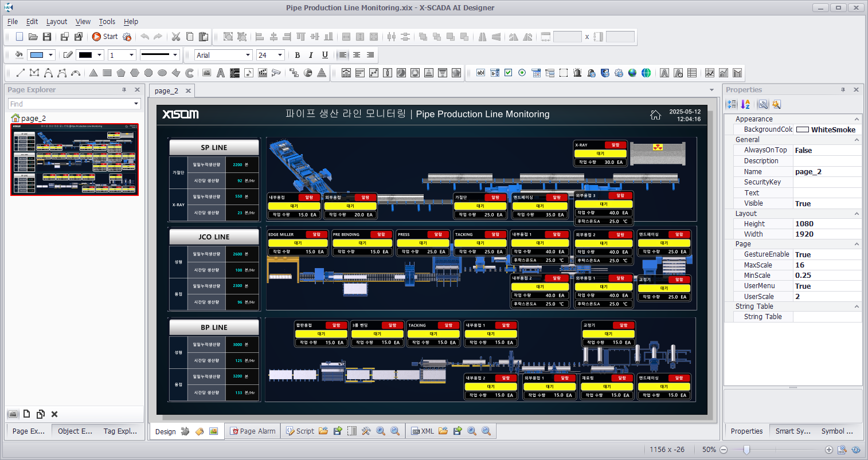Collapse the General property group
The height and width of the screenshot is (460, 868).
click(x=857, y=140)
